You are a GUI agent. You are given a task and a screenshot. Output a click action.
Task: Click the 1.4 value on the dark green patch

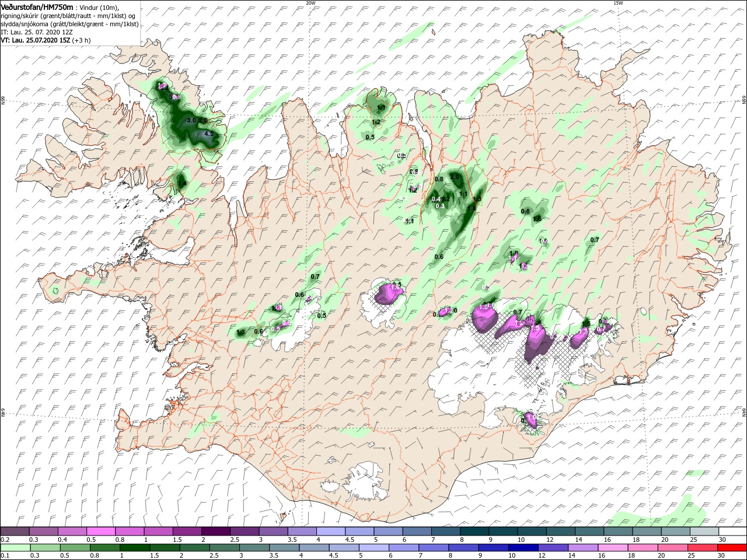pos(181,184)
